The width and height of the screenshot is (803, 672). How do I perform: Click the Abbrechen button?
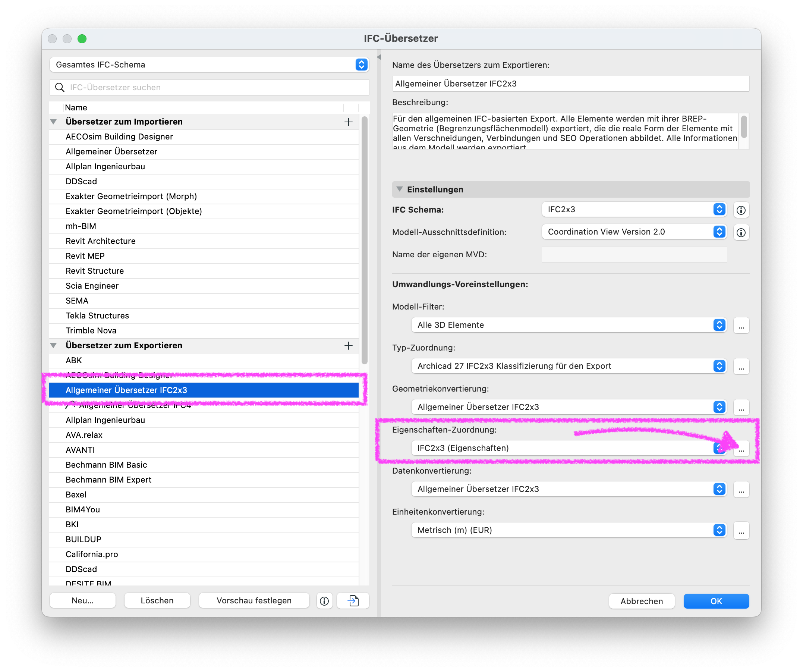tap(642, 601)
